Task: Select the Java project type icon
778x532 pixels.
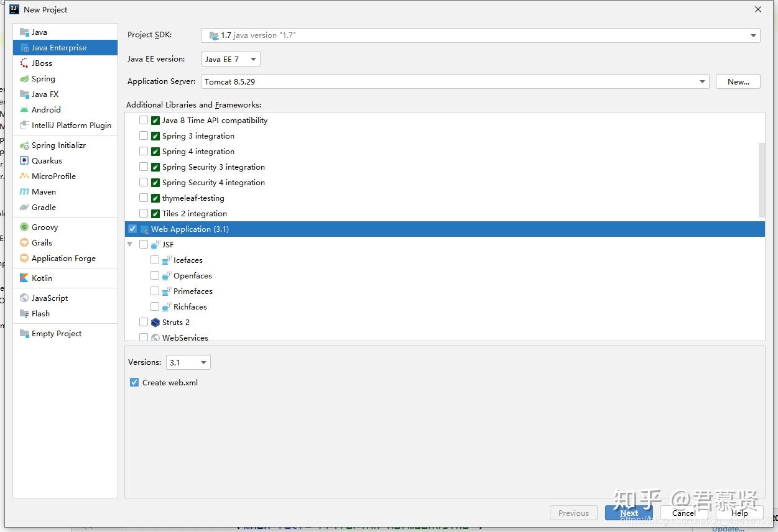Action: [24, 32]
